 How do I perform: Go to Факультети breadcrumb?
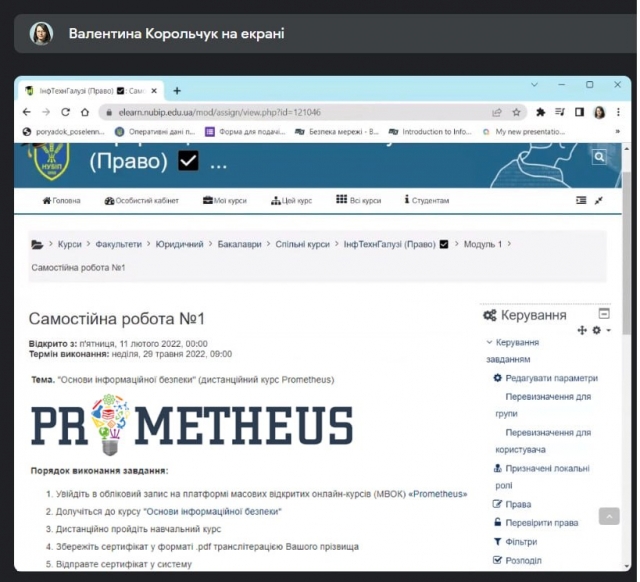tap(118, 244)
